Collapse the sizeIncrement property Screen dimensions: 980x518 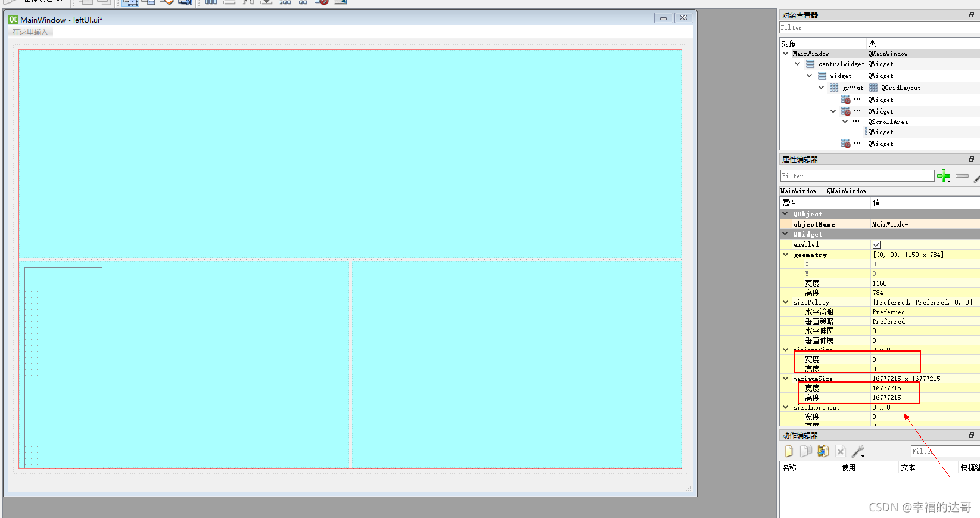(x=786, y=407)
